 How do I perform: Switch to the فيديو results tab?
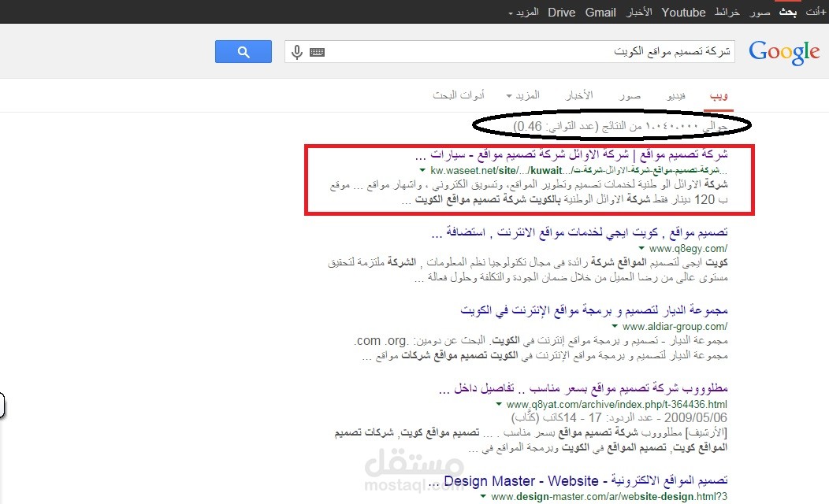(676, 95)
